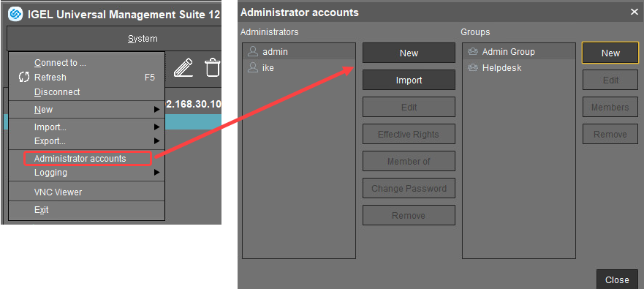This screenshot has width=644, height=289.
Task: Click the trash can delete icon
Action: (x=212, y=68)
